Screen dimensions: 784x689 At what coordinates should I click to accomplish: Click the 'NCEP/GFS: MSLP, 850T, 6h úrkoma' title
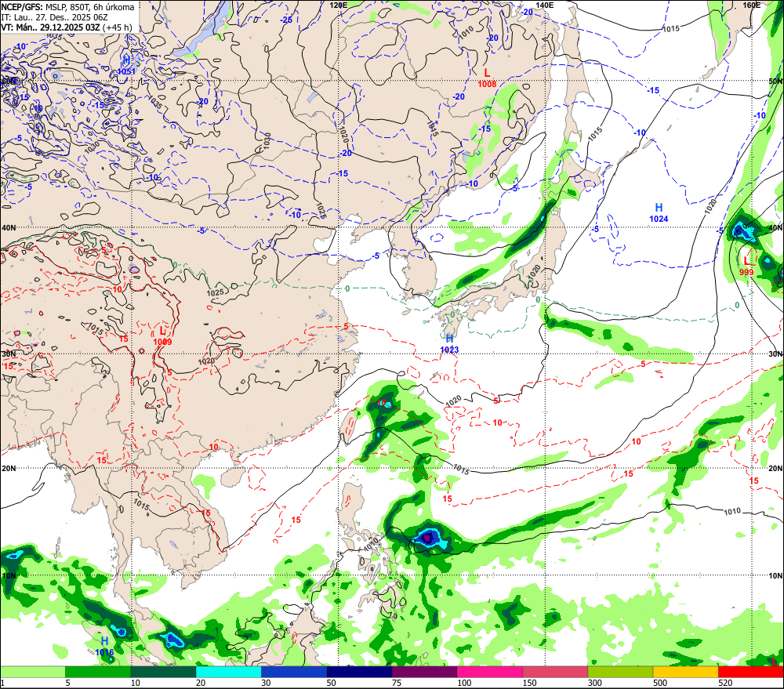point(67,7)
